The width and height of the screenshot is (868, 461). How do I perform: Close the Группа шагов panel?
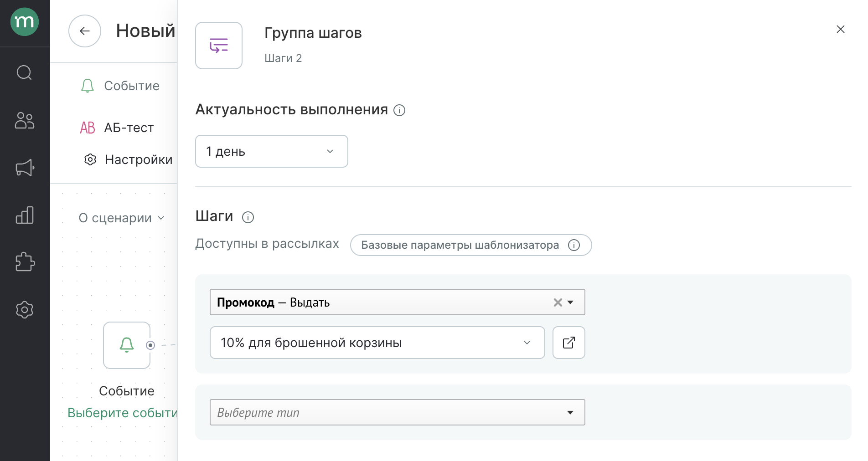point(841,29)
